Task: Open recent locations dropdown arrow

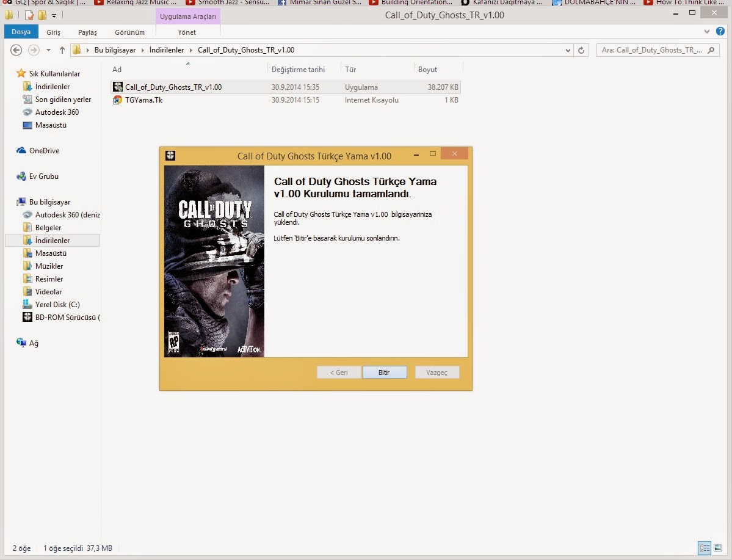Action: click(x=49, y=50)
